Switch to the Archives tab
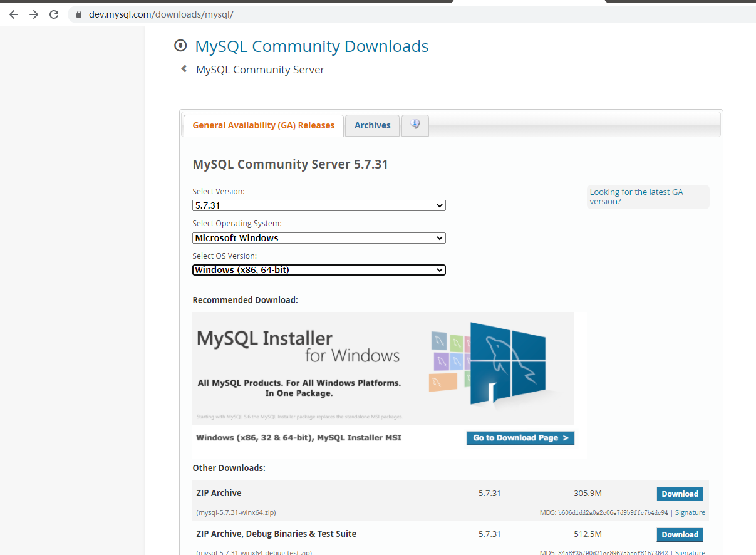 372,125
